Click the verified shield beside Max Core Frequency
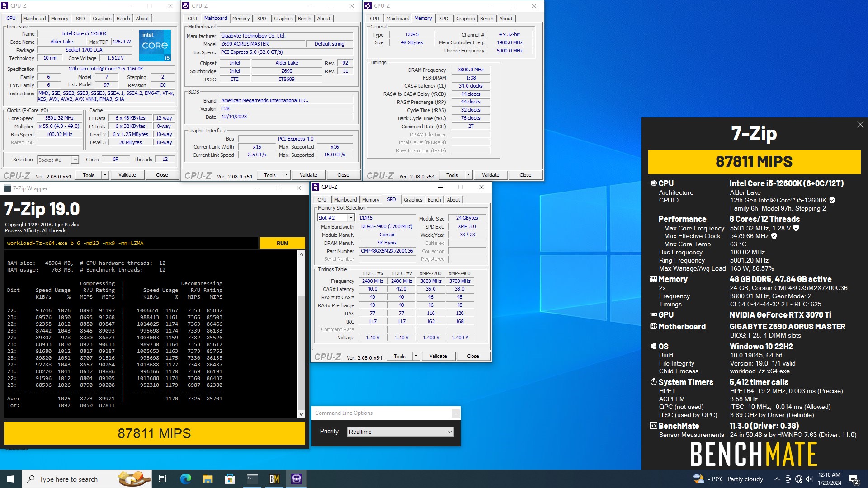The height and width of the screenshot is (488, 868). click(796, 228)
